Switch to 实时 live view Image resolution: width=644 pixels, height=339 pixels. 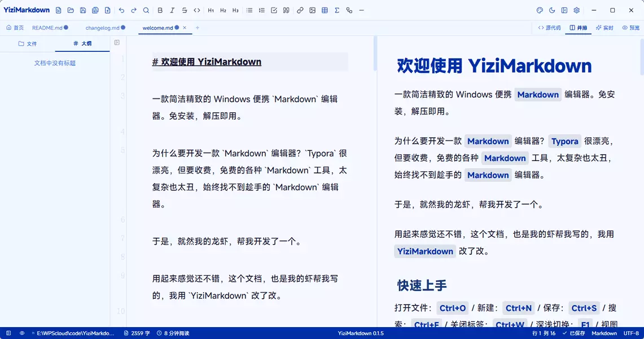point(604,28)
